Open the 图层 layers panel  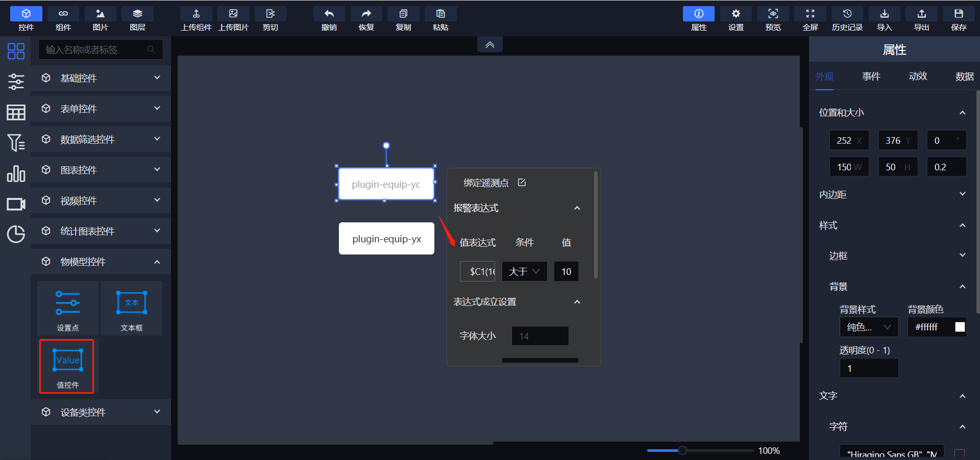click(138, 19)
